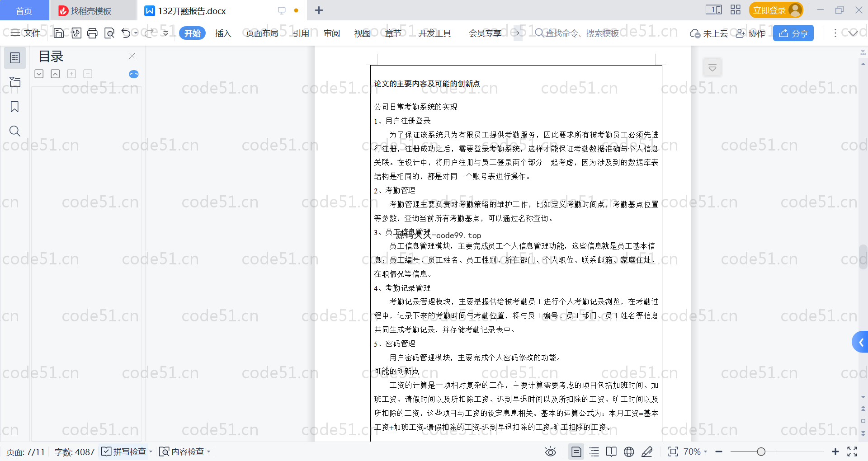Open print preview from the quick toolbar
This screenshot has width=868, height=461.
[x=109, y=33]
